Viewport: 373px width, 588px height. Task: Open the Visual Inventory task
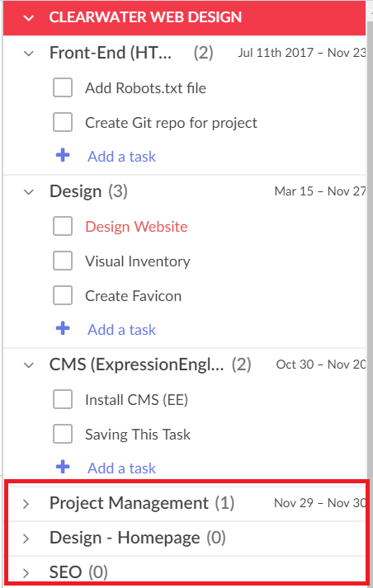[x=138, y=261]
